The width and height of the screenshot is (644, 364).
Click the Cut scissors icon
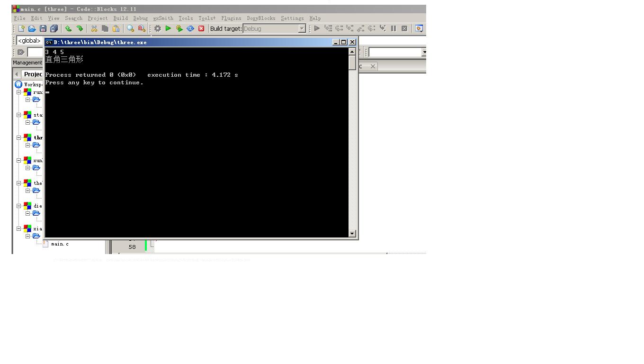pos(94,28)
